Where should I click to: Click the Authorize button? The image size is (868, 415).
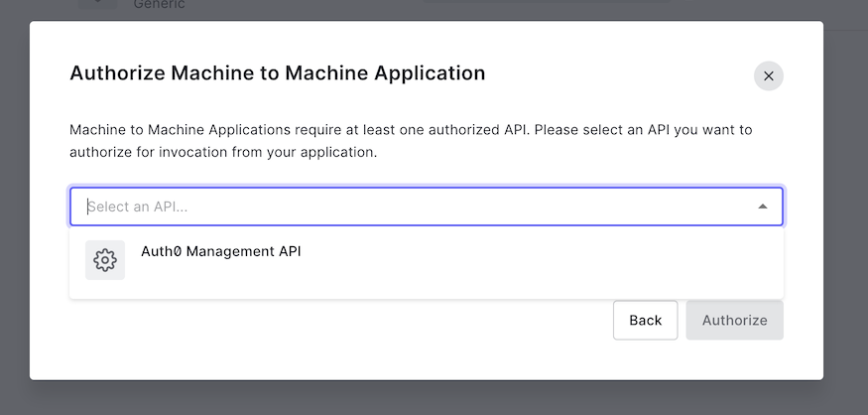coord(735,321)
